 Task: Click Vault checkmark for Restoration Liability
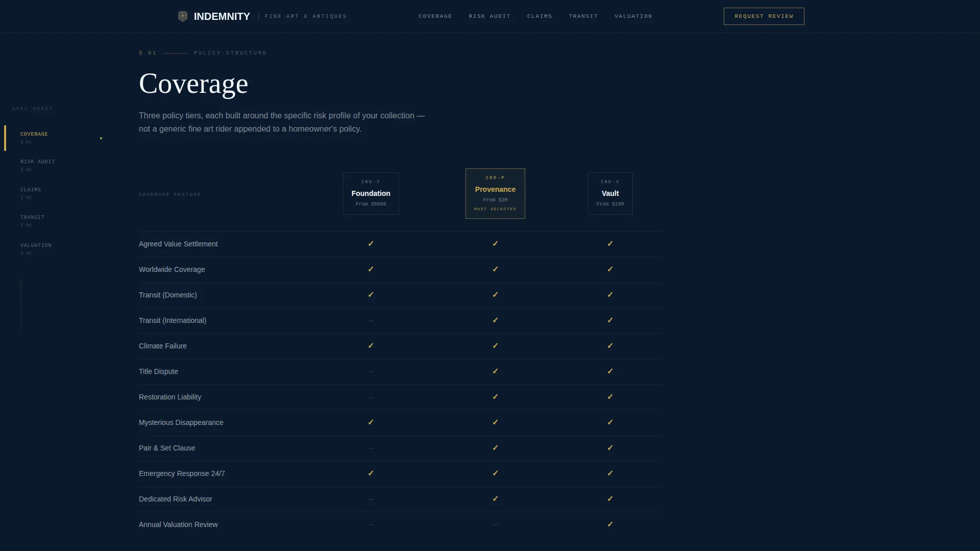coord(610,397)
